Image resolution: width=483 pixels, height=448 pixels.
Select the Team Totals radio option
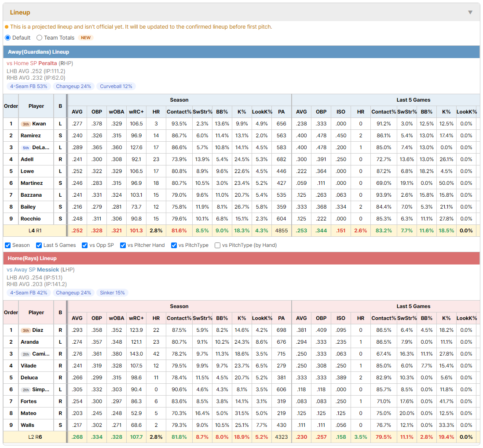39,37
